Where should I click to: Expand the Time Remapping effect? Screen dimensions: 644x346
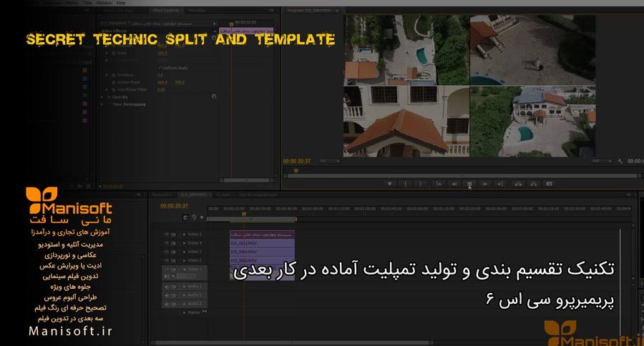click(102, 104)
